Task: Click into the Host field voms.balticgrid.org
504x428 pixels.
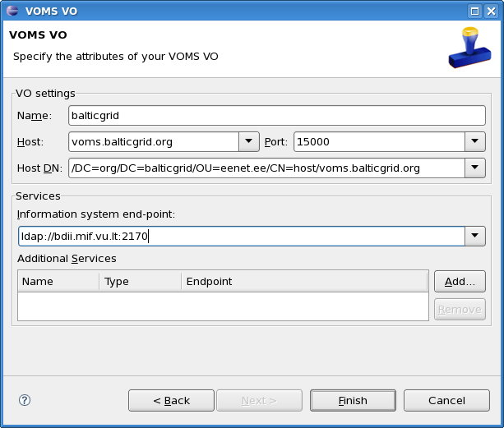Action: [154, 141]
